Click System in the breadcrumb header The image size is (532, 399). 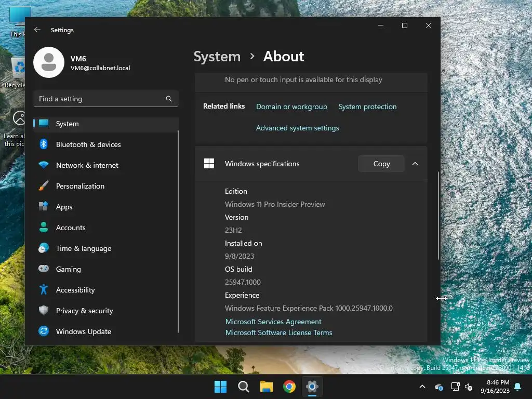click(x=217, y=56)
